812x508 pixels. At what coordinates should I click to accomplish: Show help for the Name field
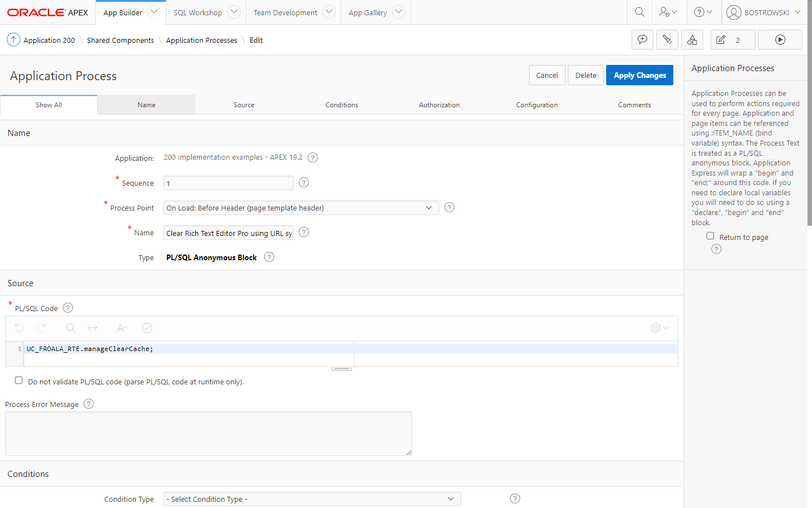[x=304, y=232]
